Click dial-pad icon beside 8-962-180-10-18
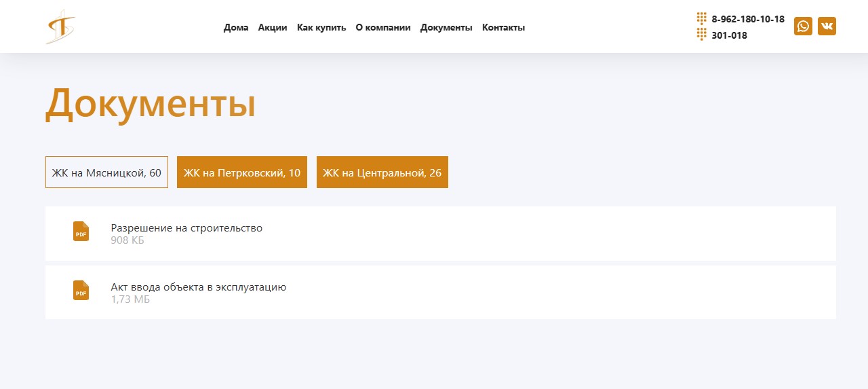This screenshot has height=389, width=868. coord(702,18)
